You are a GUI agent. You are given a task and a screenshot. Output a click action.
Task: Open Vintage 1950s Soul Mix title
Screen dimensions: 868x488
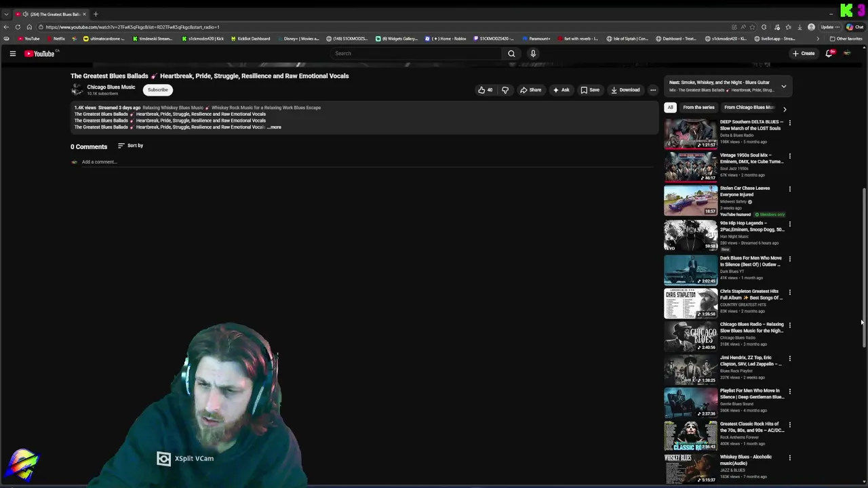(x=751, y=159)
